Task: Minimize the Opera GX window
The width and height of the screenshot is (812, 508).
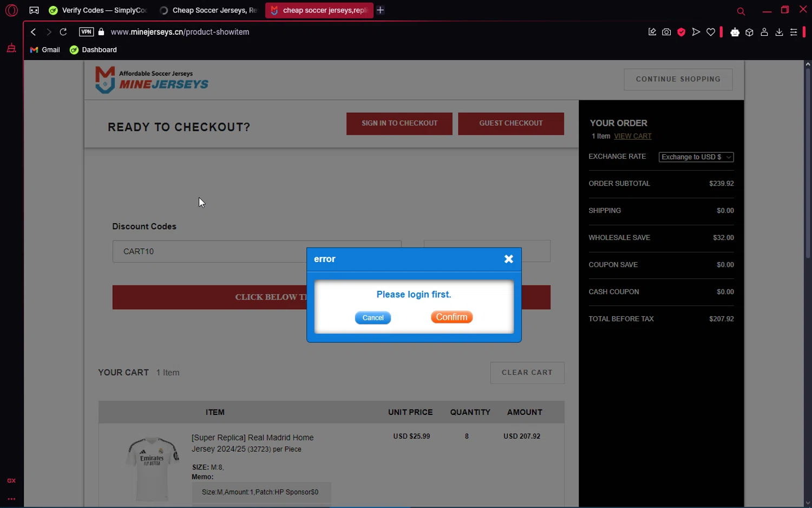Action: click(767, 10)
